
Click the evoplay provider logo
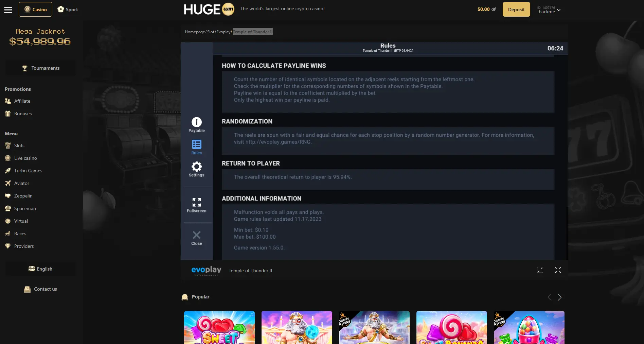tap(206, 271)
